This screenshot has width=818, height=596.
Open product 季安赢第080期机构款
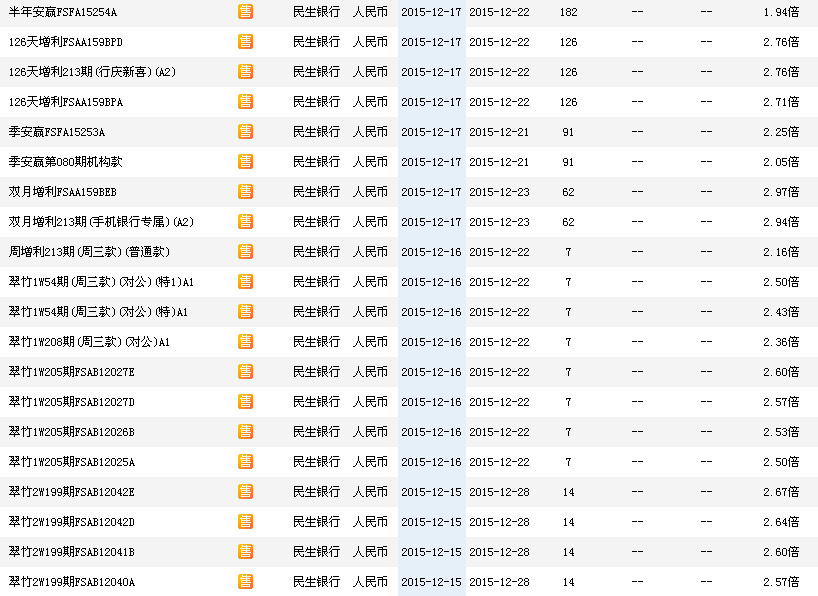(65, 162)
